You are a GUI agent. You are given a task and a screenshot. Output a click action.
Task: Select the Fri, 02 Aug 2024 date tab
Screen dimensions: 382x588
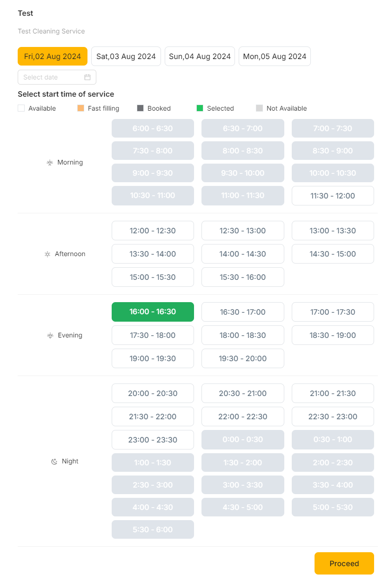click(53, 56)
